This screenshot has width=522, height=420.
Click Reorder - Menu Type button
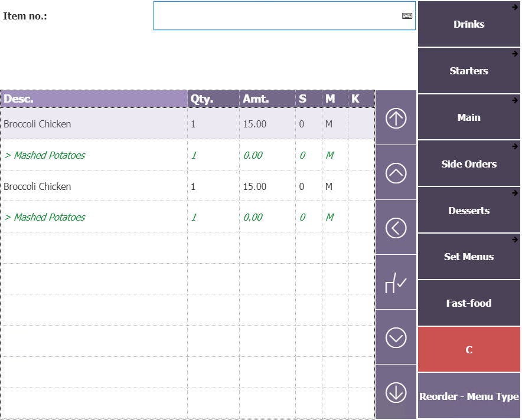tap(469, 396)
